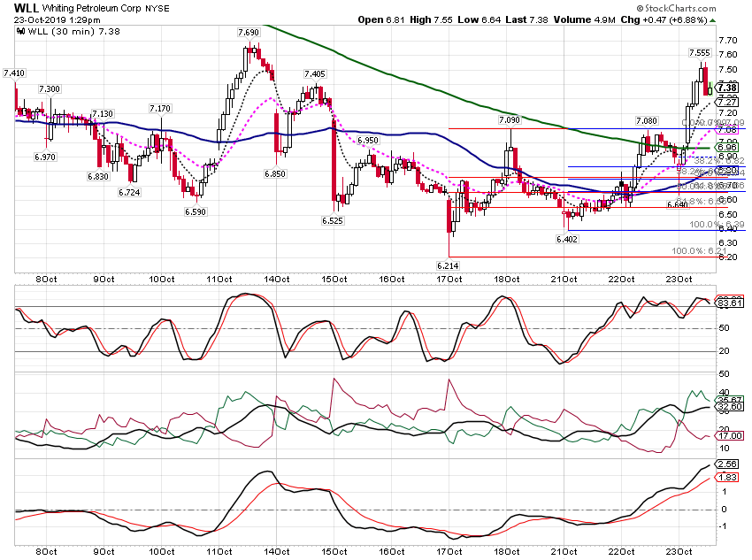Click the Chg +0.47 (+6.88%) value
Image resolution: width=752 pixels, height=560 pixels.
pos(664,19)
